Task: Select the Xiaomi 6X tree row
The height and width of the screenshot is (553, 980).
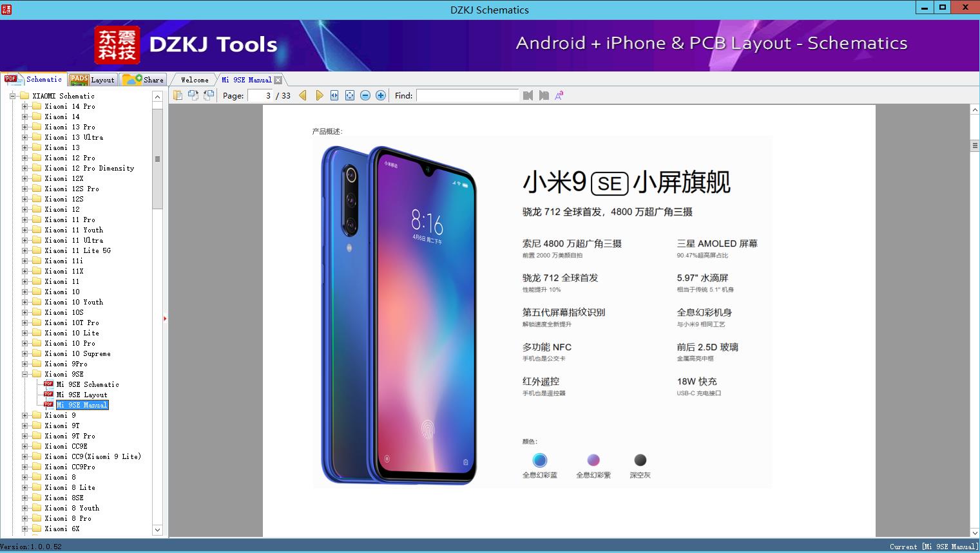Action: coord(62,529)
